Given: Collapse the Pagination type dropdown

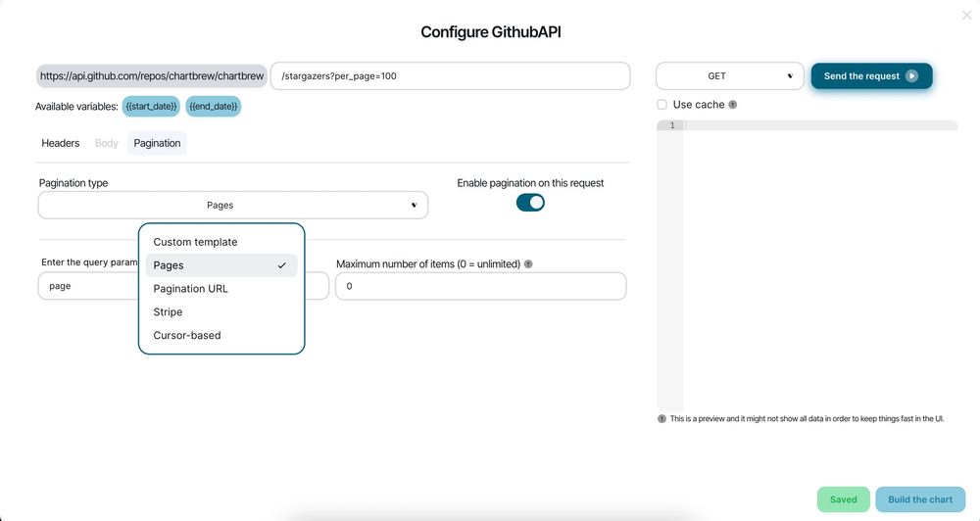Looking at the screenshot, I should 233,206.
